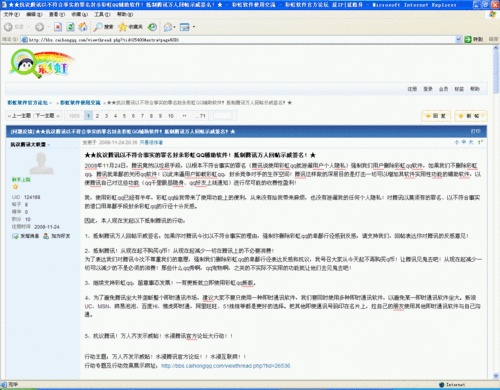
Task: Open Favorites star icon
Action: 123,27
